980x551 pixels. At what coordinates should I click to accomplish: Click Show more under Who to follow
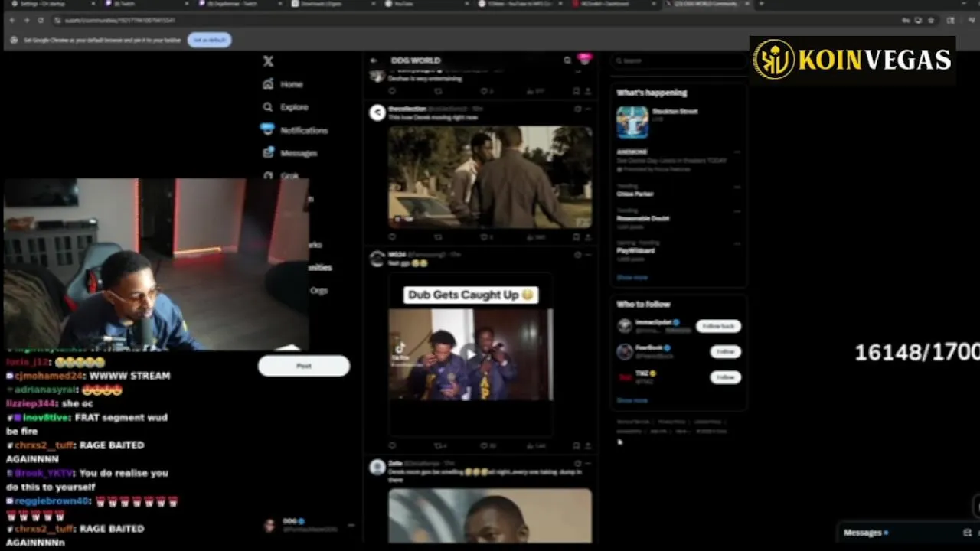coord(632,400)
